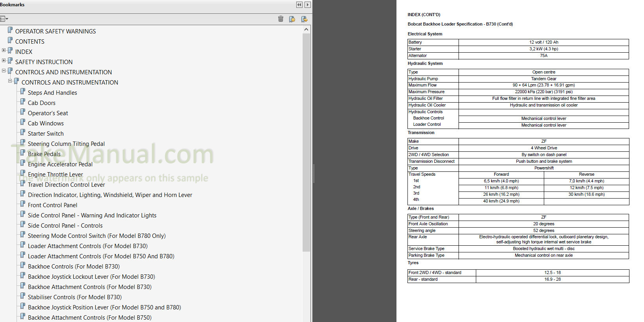Click the panel splitter resize handle
The image size is (644, 322).
click(x=314, y=173)
